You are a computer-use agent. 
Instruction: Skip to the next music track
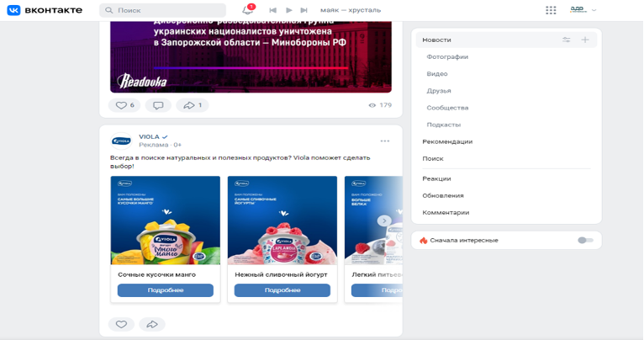point(304,10)
